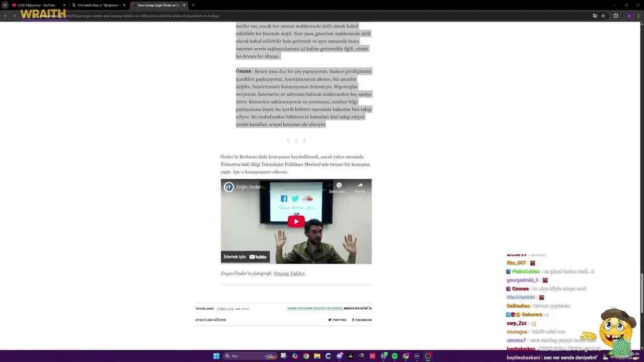The image size is (644, 362).
Task: Open the Snipping Tool taskbar icon
Action: coord(284,356)
